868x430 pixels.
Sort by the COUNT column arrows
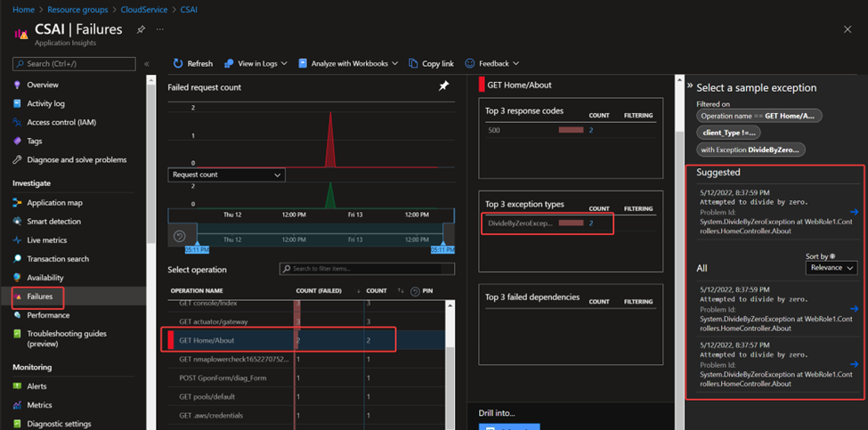[401, 290]
